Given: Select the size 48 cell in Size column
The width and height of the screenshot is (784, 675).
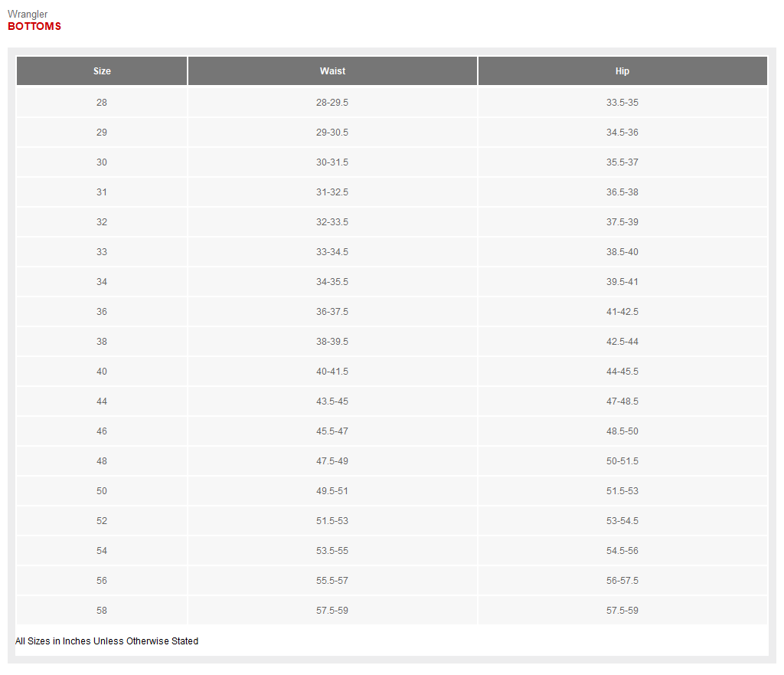Looking at the screenshot, I should click(102, 461).
